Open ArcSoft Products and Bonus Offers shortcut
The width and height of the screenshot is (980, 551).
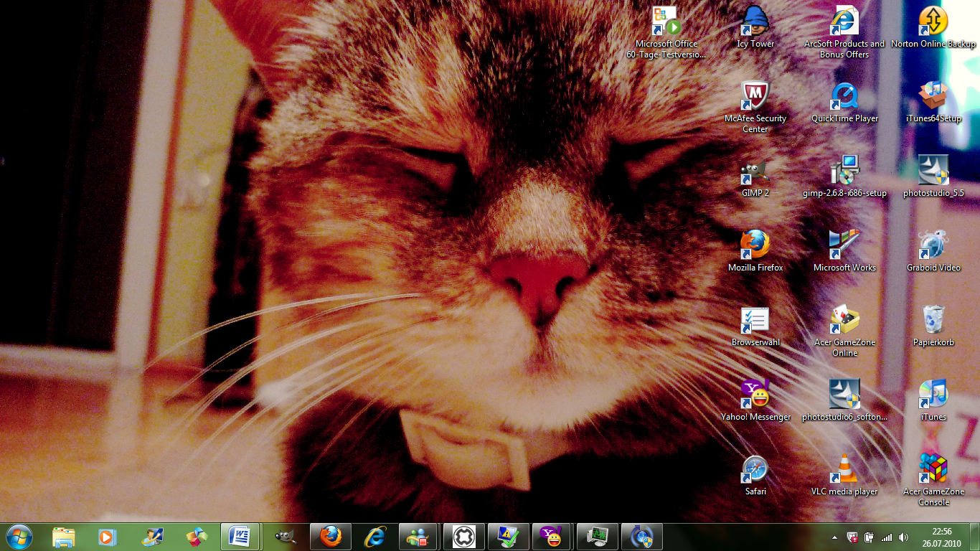tap(844, 33)
